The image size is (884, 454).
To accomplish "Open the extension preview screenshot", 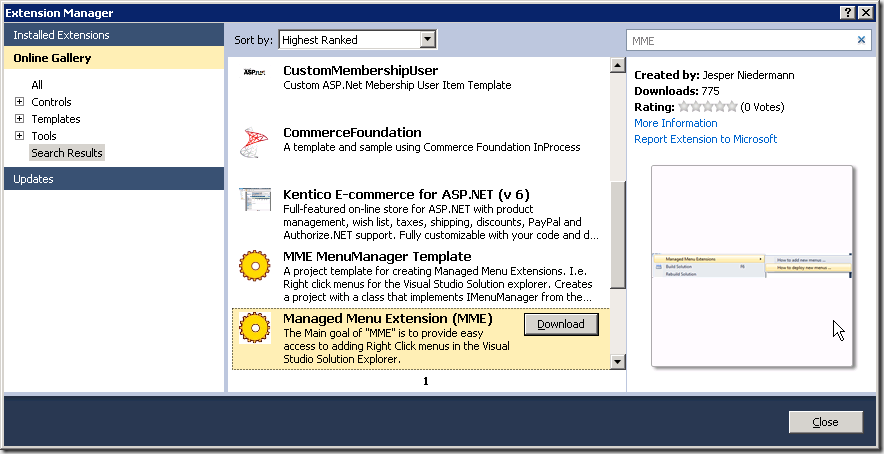I will (752, 266).
